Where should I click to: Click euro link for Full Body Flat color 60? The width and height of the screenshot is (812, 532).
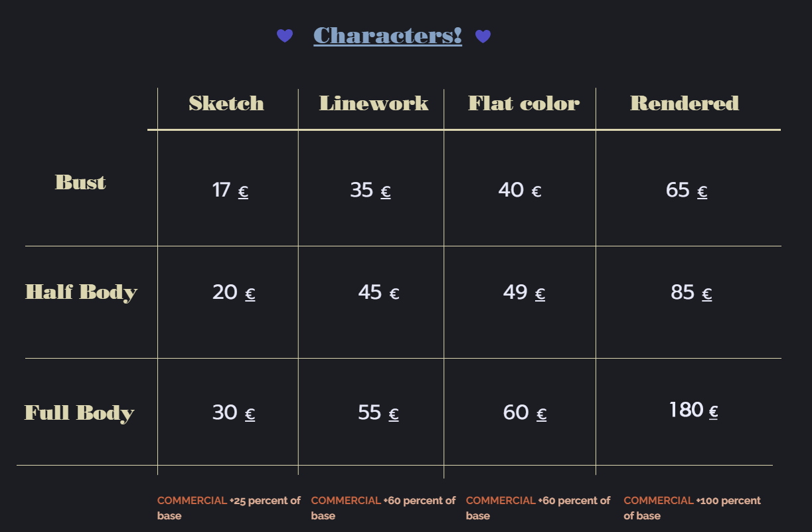point(542,414)
